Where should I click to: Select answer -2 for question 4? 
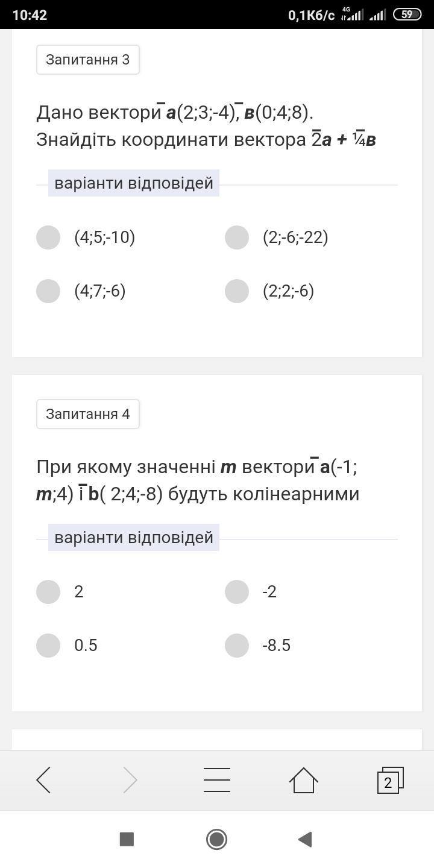coord(237,592)
